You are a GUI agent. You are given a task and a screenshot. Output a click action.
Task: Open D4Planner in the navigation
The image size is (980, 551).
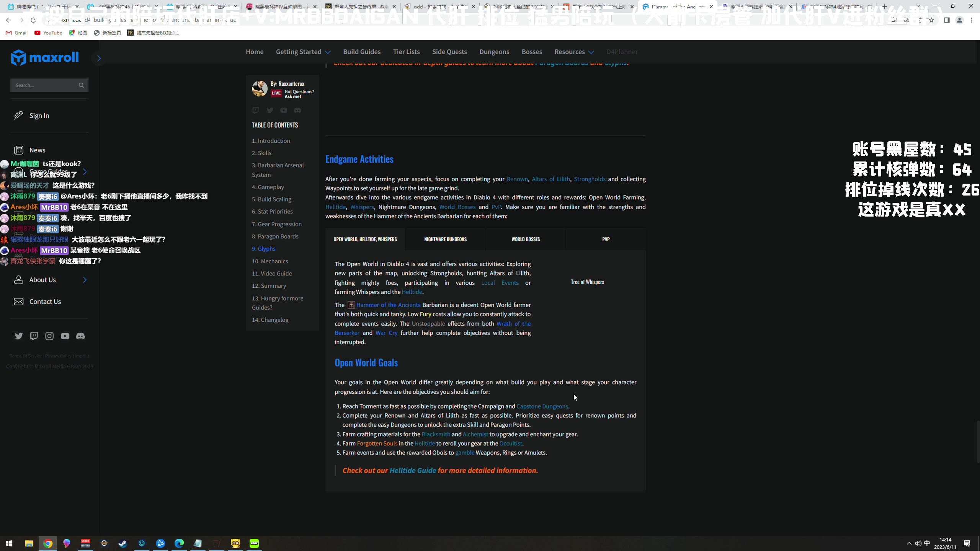[x=622, y=52]
